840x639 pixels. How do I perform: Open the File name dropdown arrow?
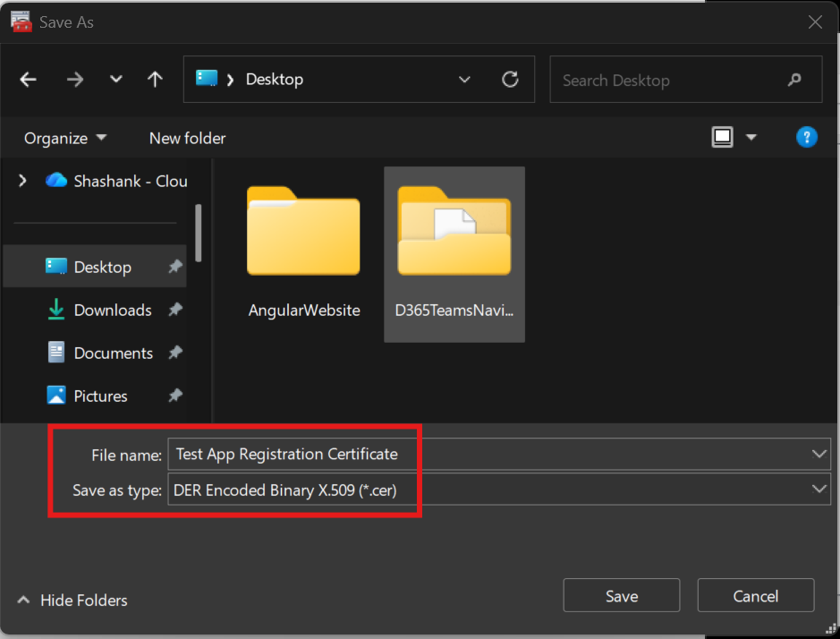[x=819, y=454]
